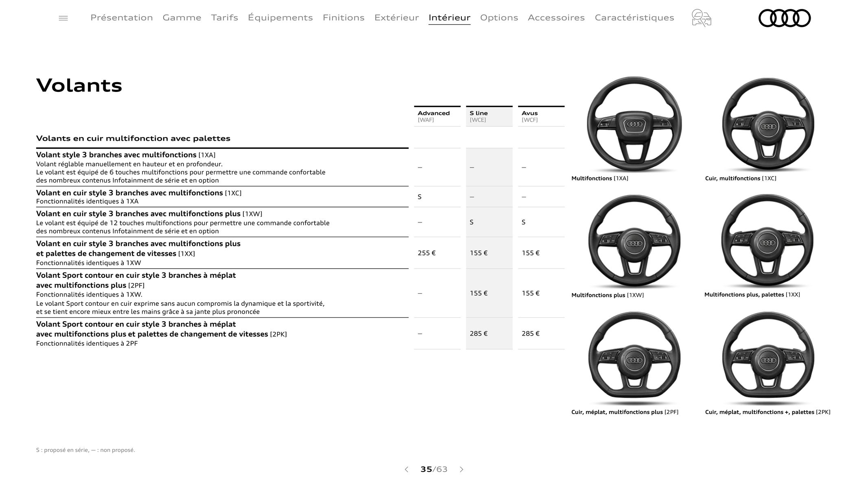Viewport: 868px width, 488px height.
Task: Open the Présentation tab
Action: (122, 17)
